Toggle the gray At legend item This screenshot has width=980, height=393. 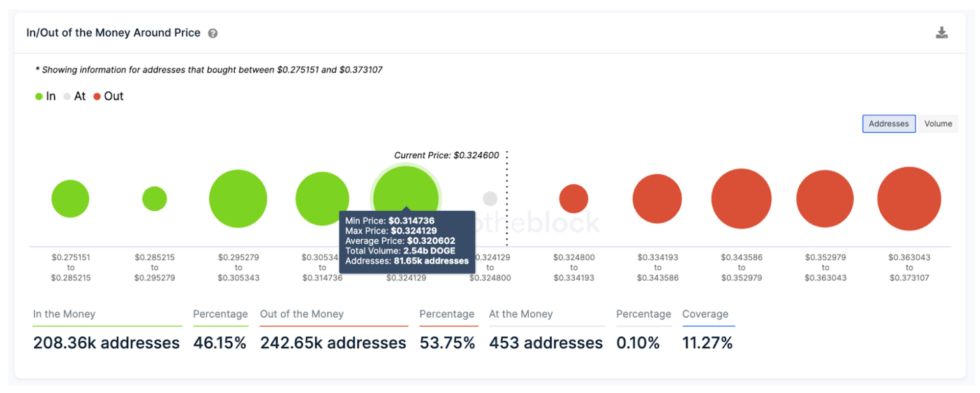74,96
